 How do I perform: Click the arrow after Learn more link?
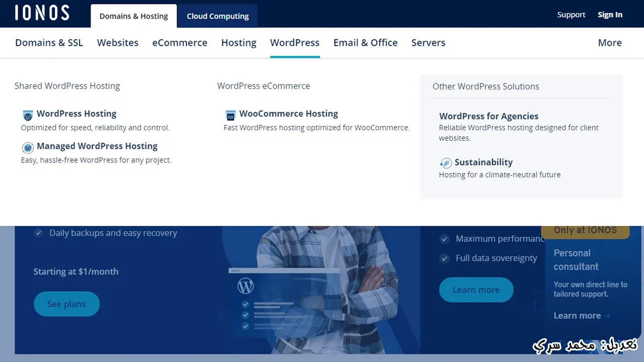point(607,316)
